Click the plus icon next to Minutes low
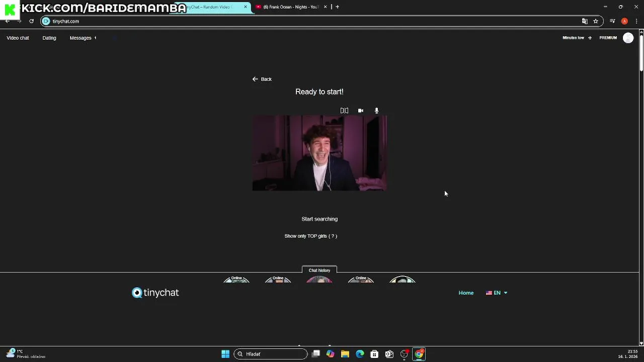The image size is (644, 362). [590, 38]
